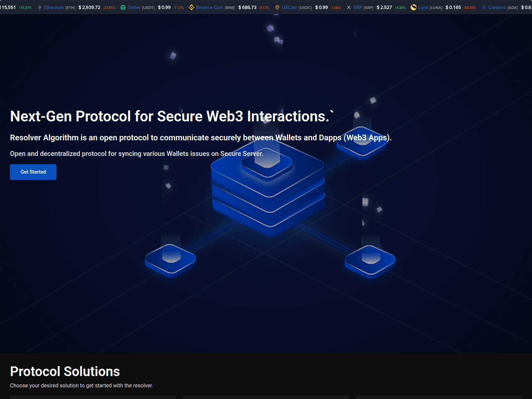Click the [LUNA] symbol label
Viewport: 532px width, 399px height.
[x=436, y=8]
